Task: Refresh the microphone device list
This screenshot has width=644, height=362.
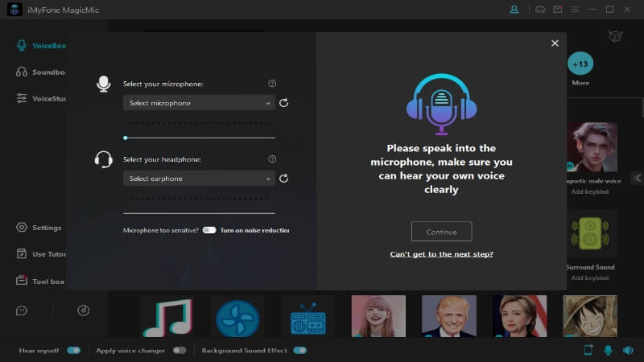Action: [x=284, y=103]
